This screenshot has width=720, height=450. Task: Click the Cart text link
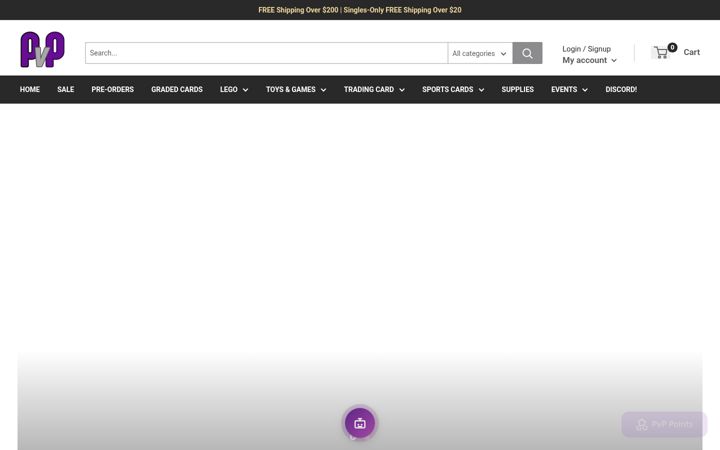(x=692, y=52)
